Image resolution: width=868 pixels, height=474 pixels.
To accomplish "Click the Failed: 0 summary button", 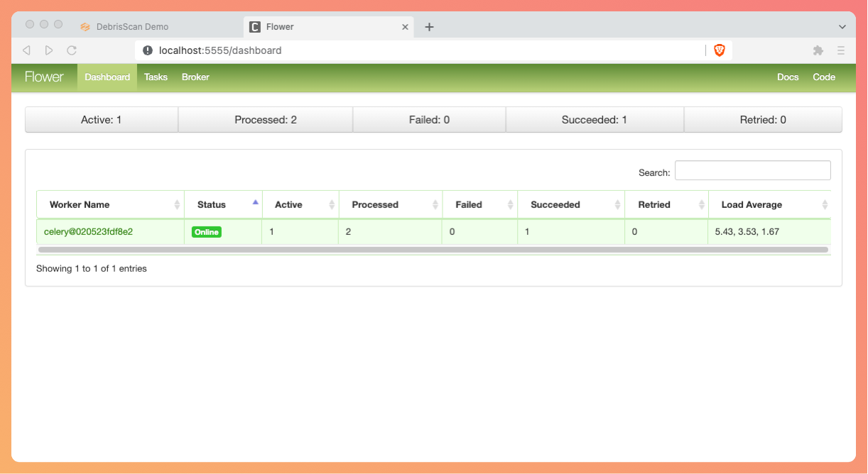I will 429,119.
